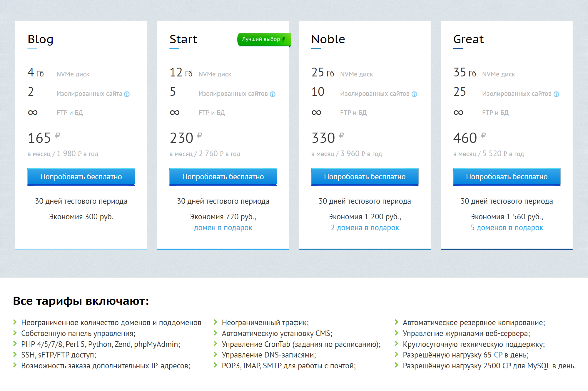The width and height of the screenshot is (588, 391).
Task: Click 'в месяц / 5 520 ₽ в год' text
Action: coord(489,154)
